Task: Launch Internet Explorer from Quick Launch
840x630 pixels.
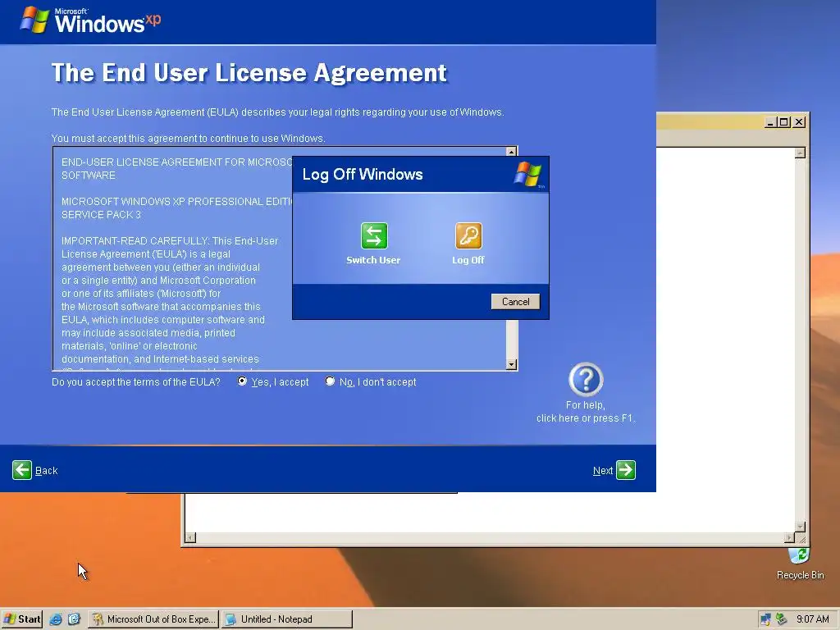Action: point(55,619)
